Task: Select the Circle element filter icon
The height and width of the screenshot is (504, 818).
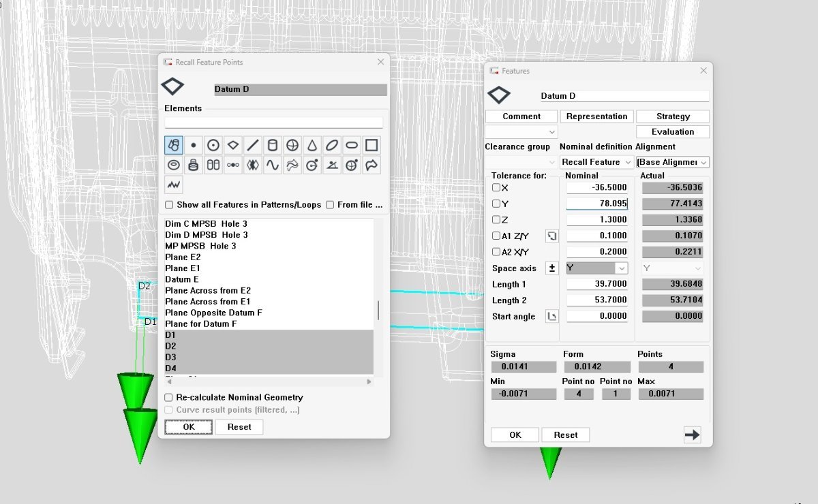Action: [213, 145]
